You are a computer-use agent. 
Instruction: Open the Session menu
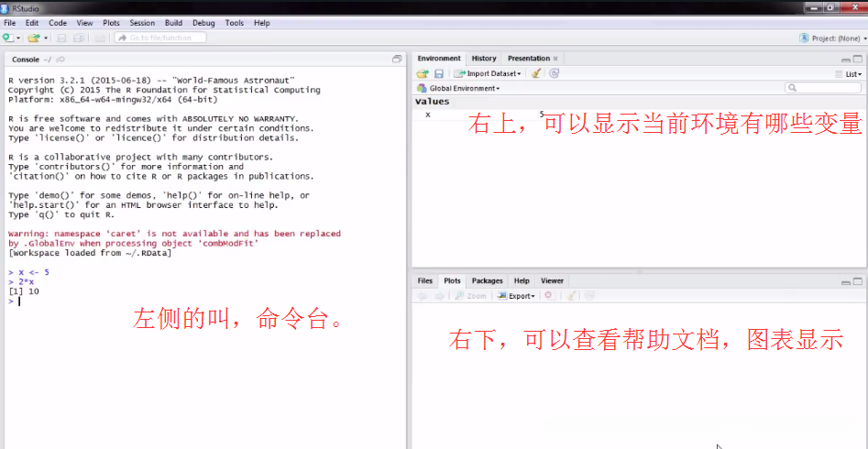pyautogui.click(x=142, y=23)
